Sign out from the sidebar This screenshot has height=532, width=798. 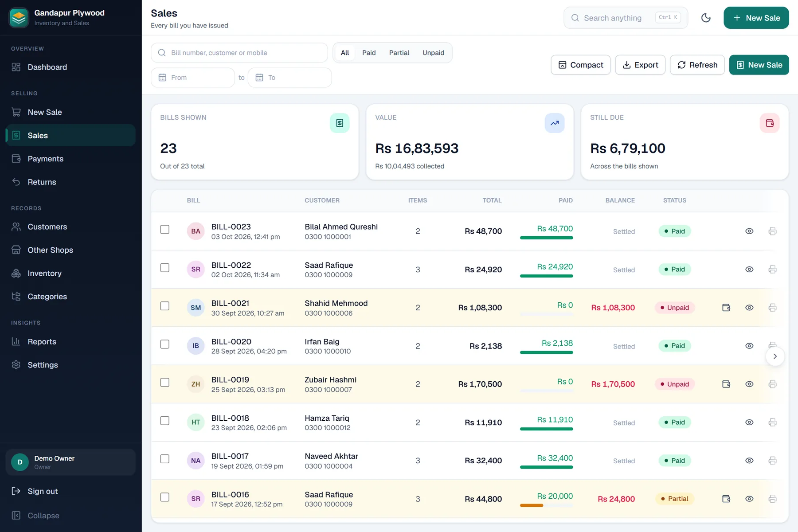pyautogui.click(x=70, y=491)
